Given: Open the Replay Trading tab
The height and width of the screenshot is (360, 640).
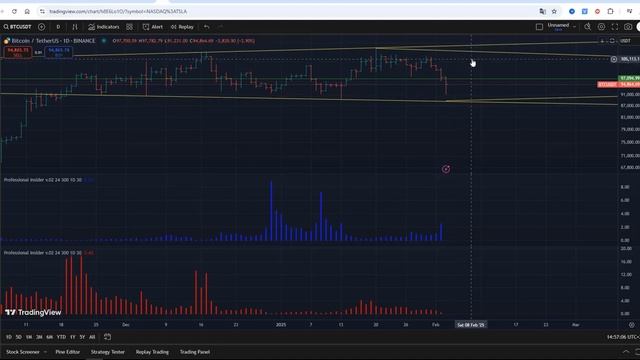Looking at the screenshot, I should coord(152,352).
